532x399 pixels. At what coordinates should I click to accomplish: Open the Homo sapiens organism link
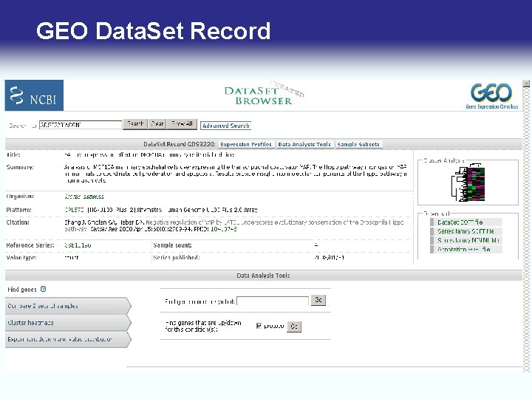coord(84,197)
